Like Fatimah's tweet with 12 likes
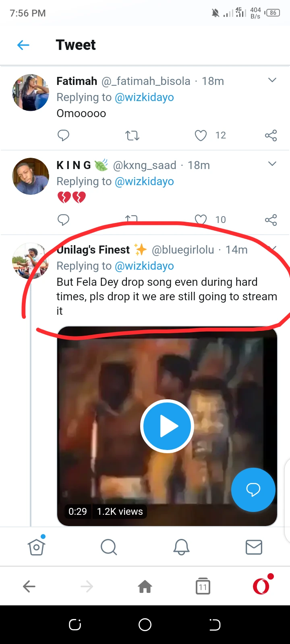The image size is (290, 644). [x=201, y=135]
